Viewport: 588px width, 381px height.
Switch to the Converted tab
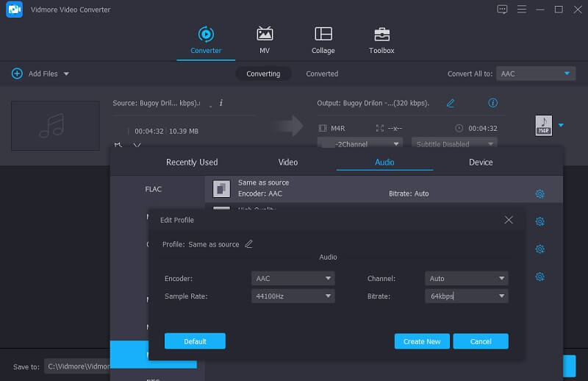[x=322, y=74]
